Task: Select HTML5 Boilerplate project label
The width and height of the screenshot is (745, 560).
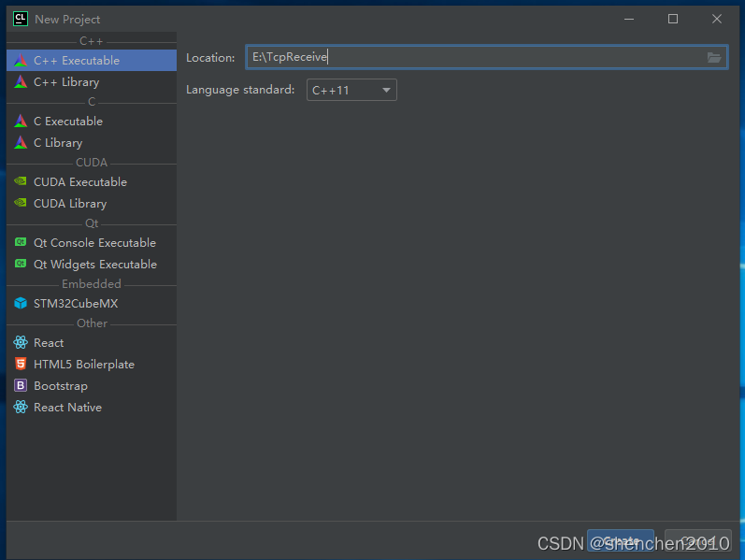Action: coord(84,365)
